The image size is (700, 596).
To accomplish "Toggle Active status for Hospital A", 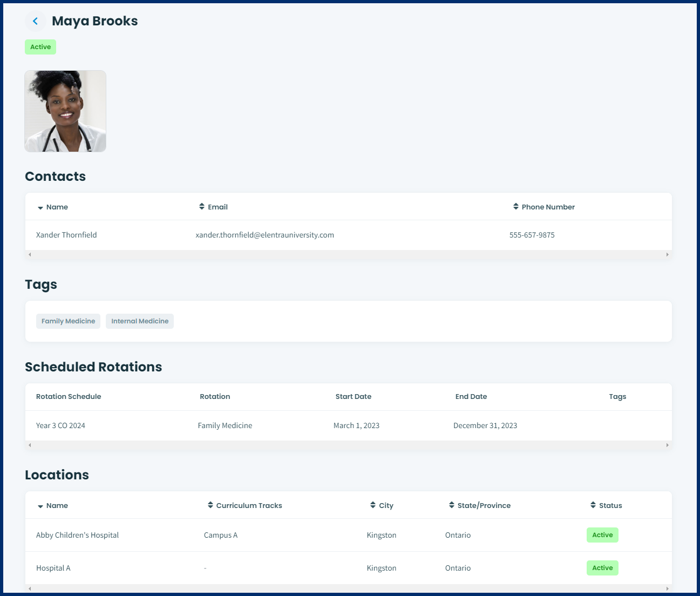I will click(602, 567).
